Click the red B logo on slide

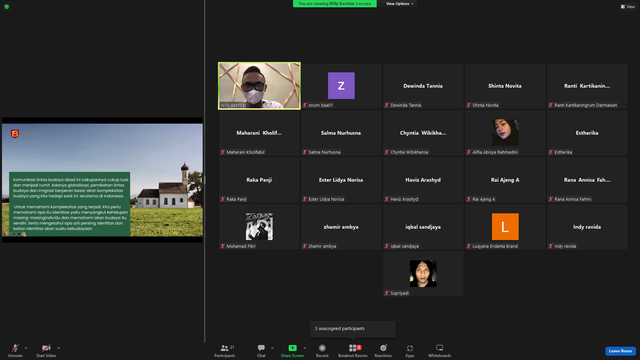[15, 133]
